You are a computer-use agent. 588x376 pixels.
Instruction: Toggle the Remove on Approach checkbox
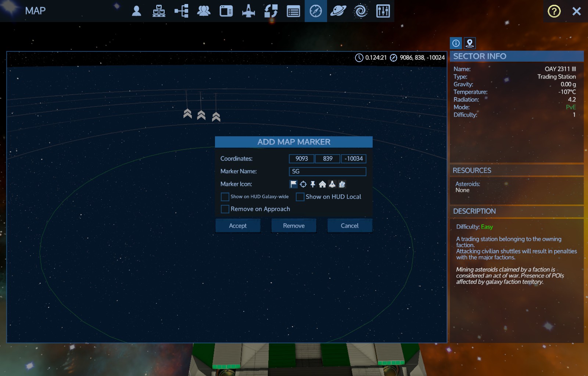(225, 209)
